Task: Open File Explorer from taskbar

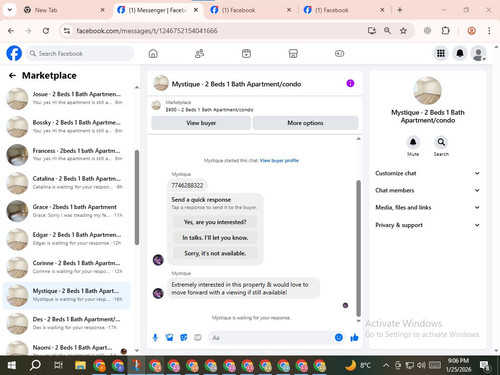Action: [x=80, y=366]
